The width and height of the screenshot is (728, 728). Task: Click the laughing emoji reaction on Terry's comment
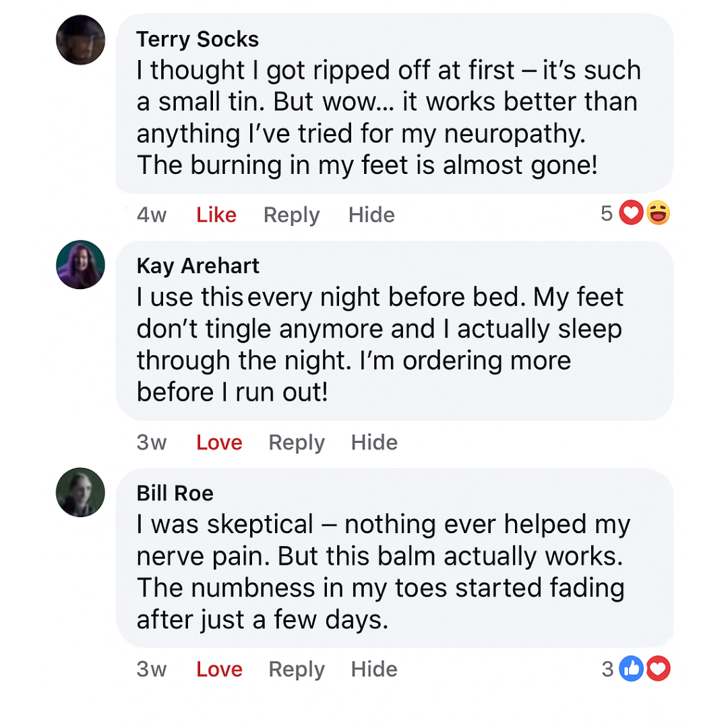(658, 214)
